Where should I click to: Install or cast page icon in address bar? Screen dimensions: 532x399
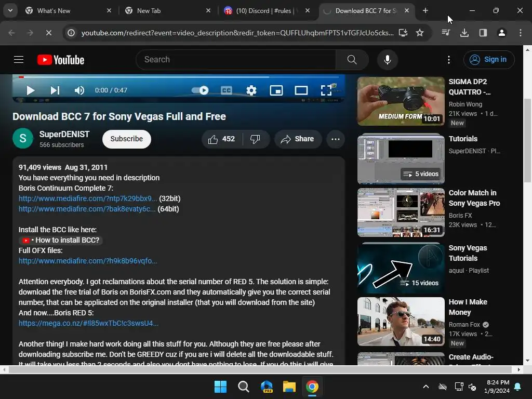click(x=403, y=33)
